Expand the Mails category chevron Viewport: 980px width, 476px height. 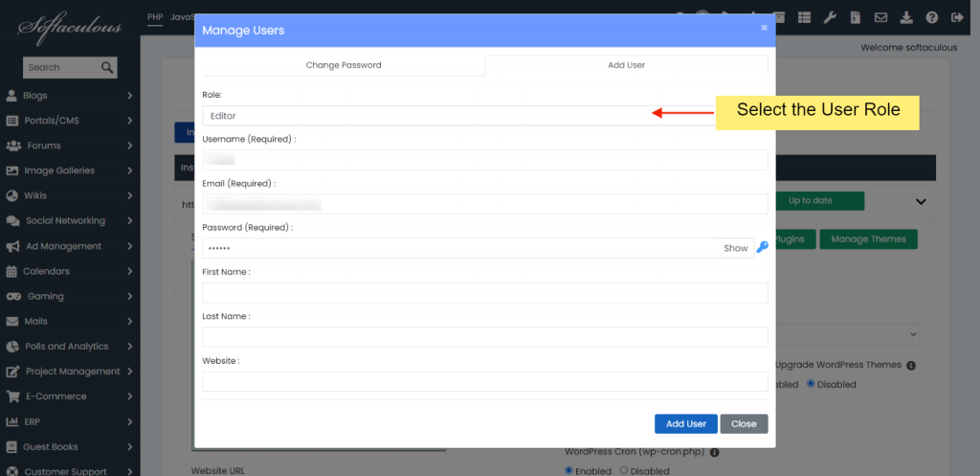(129, 322)
